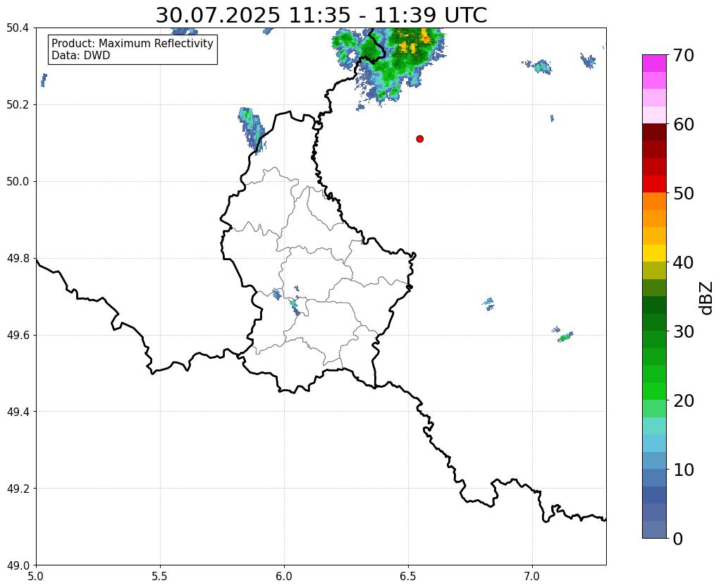Click the title '30.07.2025 11:35 - 11:39 UTC'
721x588 pixels.
[x=321, y=16]
